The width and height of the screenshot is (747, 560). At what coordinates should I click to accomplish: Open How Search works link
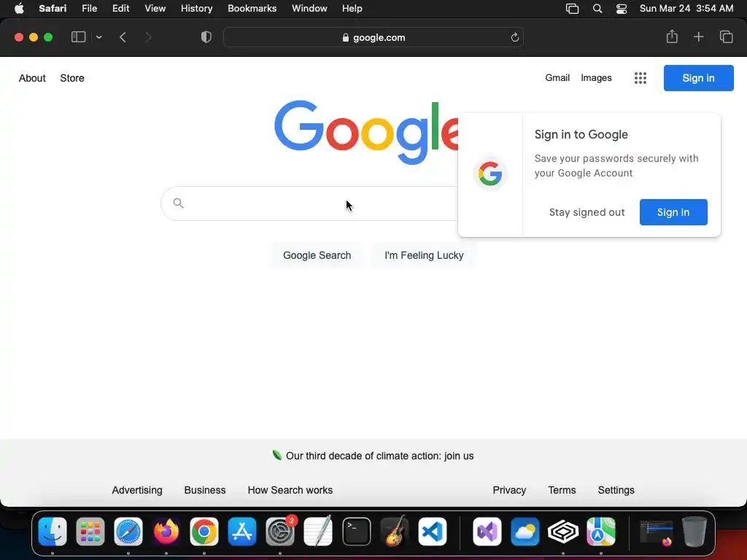pyautogui.click(x=290, y=490)
